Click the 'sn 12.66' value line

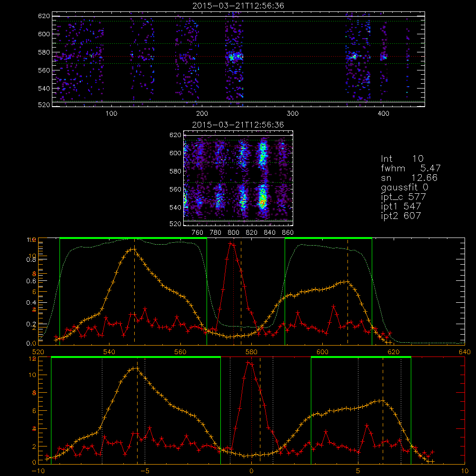[x=409, y=178]
